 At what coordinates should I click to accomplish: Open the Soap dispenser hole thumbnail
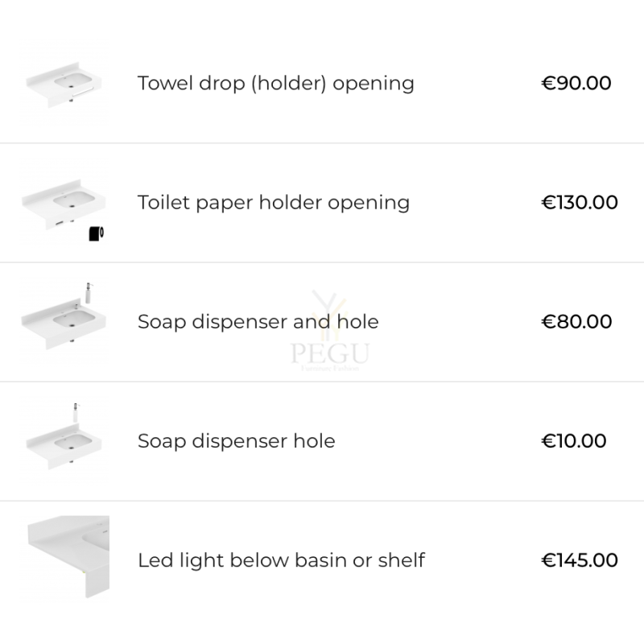click(64, 441)
